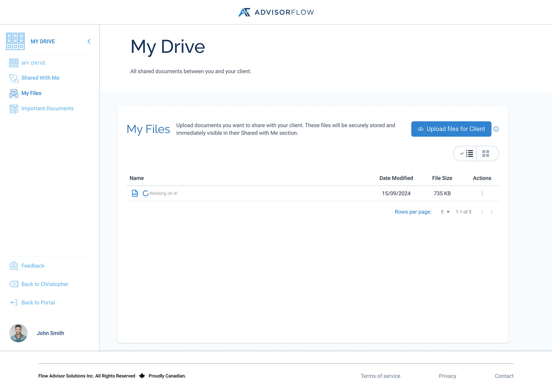This screenshot has height=392, width=552.
Task: Select My Files in the sidebar
Action: pyautogui.click(x=31, y=93)
